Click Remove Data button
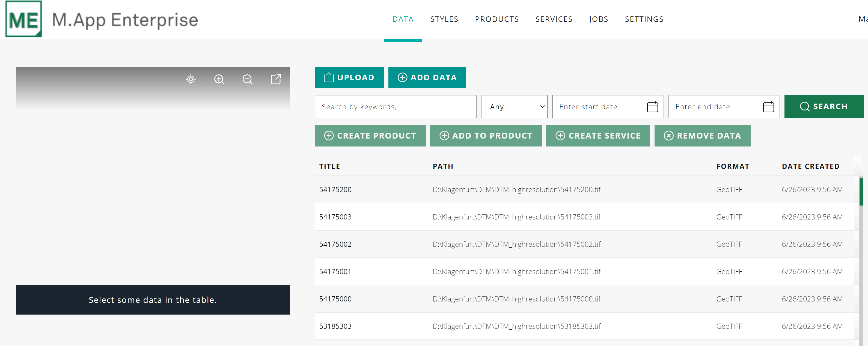Image resolution: width=868 pixels, height=346 pixels. pos(702,136)
